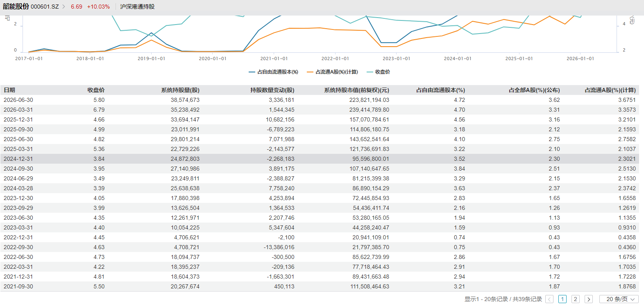Toggle 收盘价 legend series
This screenshot has height=306, width=644.
coord(378,72)
